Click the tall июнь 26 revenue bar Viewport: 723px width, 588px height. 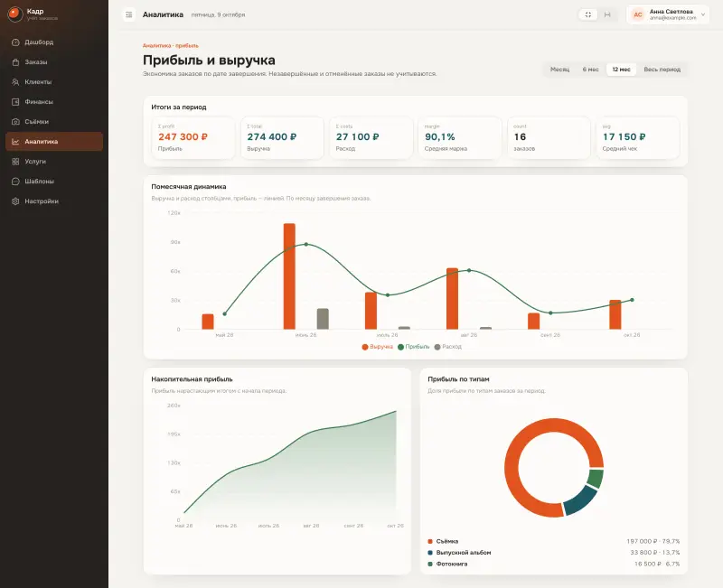289,276
